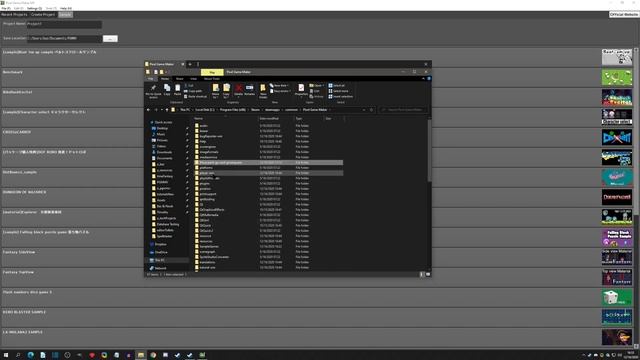Open Explorer help question mark icon
Screen dimensions: 640x360
click(x=429, y=78)
